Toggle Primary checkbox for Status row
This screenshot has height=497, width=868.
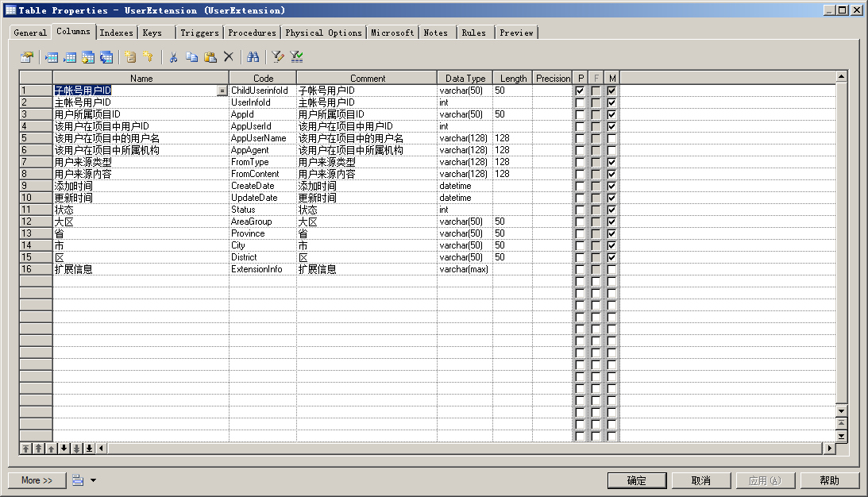point(580,210)
